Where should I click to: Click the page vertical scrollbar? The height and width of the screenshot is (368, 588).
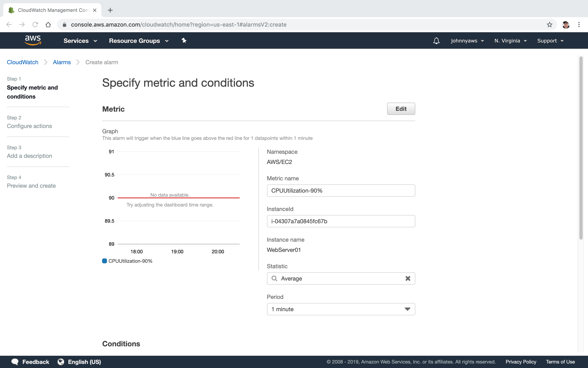(x=581, y=148)
